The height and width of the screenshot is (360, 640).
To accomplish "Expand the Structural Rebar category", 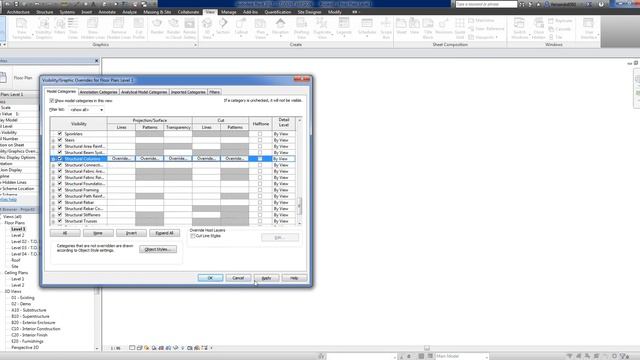I will click(x=53, y=202).
